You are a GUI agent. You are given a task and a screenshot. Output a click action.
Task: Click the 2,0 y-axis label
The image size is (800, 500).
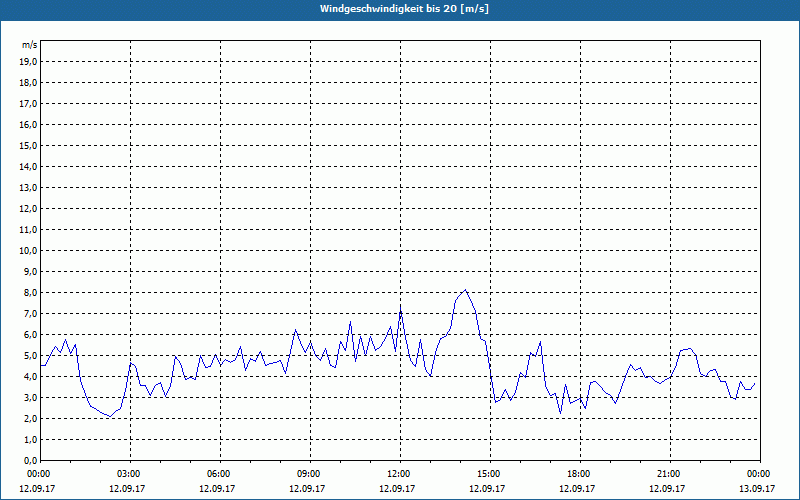point(31,419)
